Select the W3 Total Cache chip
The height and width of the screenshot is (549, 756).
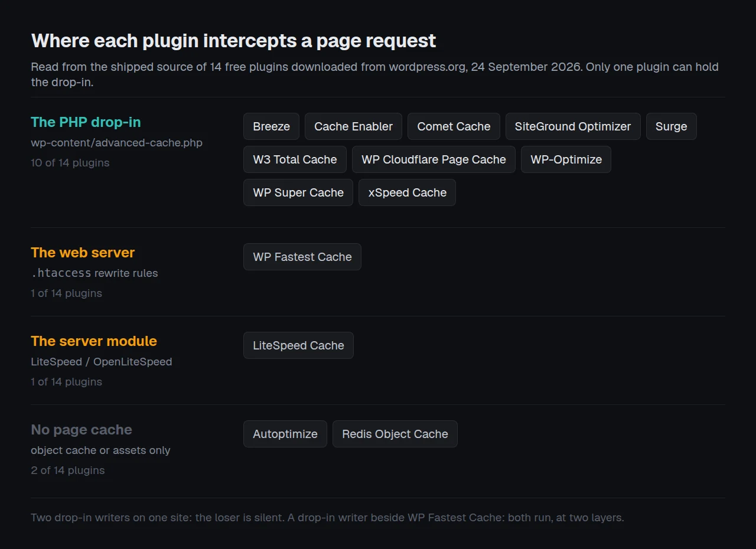(x=295, y=159)
